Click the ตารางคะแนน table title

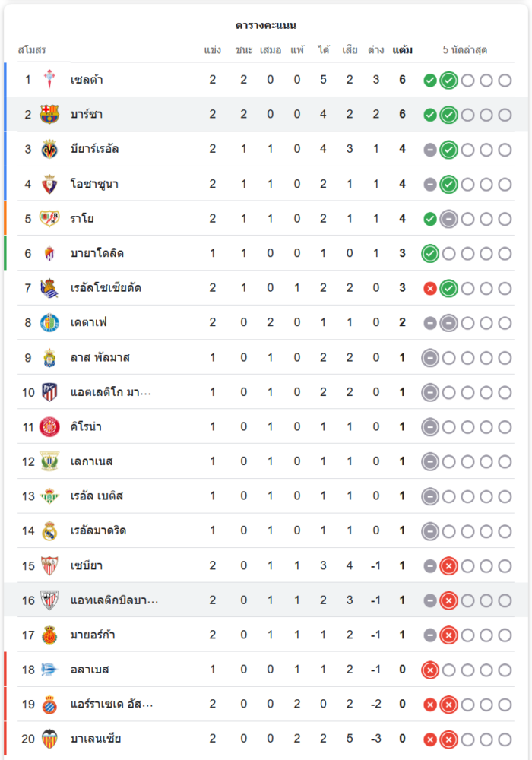[x=266, y=26]
